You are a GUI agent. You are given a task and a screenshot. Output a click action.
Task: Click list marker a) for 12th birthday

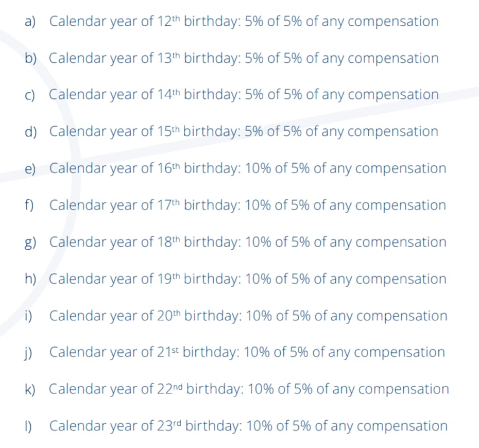pyautogui.click(x=30, y=22)
